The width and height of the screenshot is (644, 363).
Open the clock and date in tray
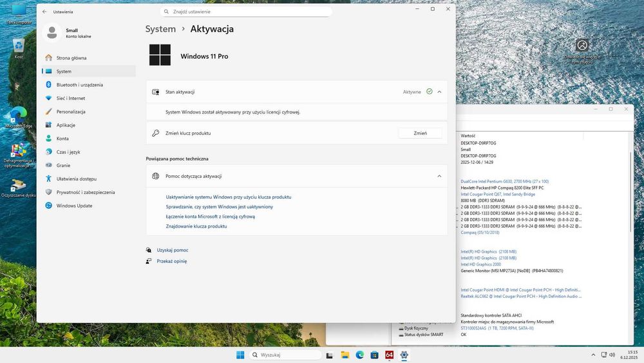coord(629,355)
